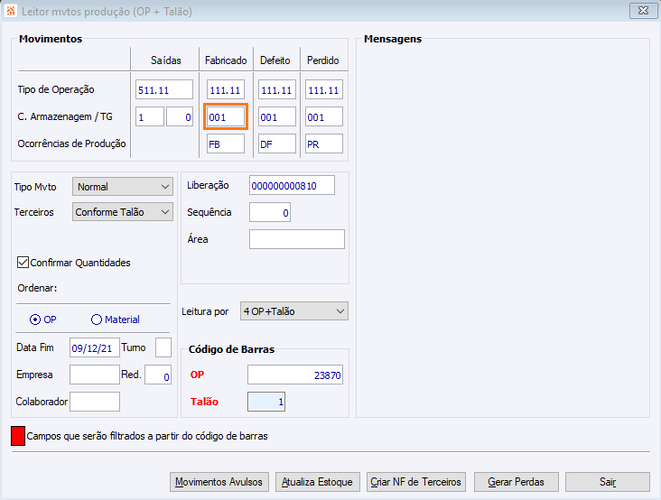The width and height of the screenshot is (661, 500).
Task: Click the red Talão label
Action: coord(204,401)
